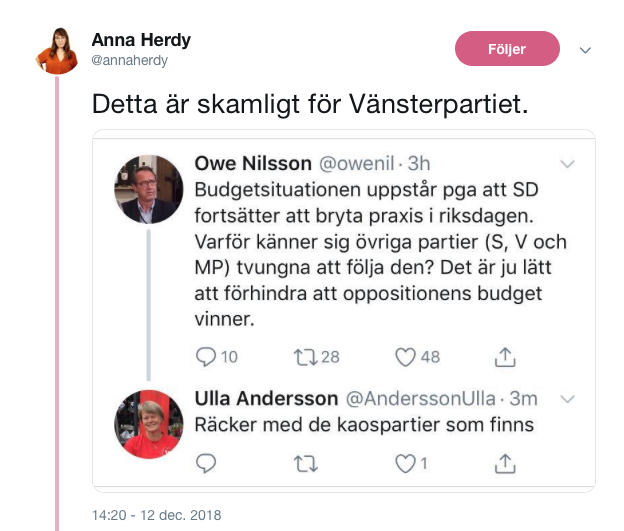Share Ulla Andersson's tweet
624x531 pixels.
coord(506,463)
